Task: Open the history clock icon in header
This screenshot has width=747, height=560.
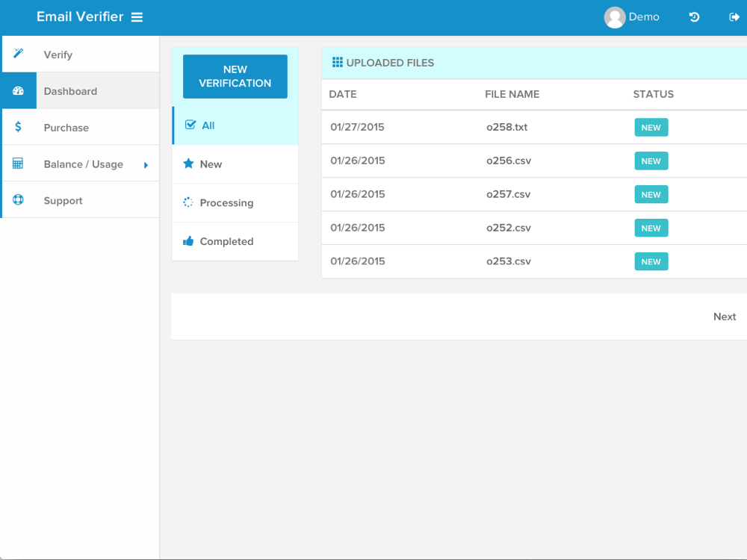Action: click(694, 17)
